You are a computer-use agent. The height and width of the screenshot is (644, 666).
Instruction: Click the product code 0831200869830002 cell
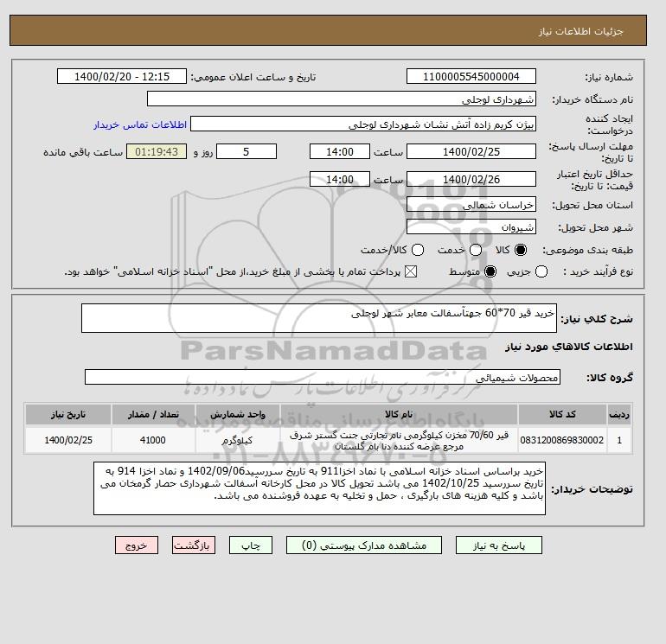coord(562,440)
